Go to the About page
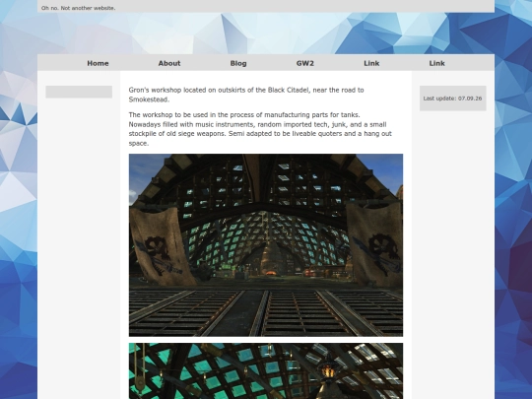Screen dimensions: 532x399 (x=169, y=63)
